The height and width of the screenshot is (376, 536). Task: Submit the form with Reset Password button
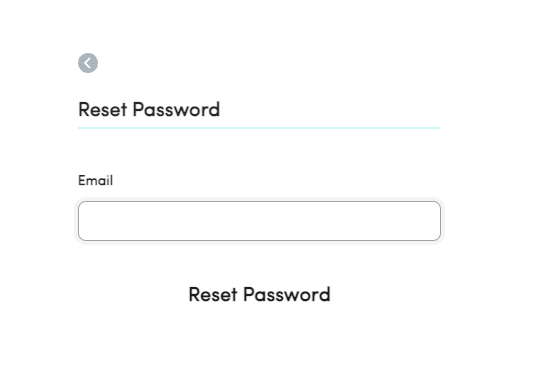pyautogui.click(x=259, y=294)
